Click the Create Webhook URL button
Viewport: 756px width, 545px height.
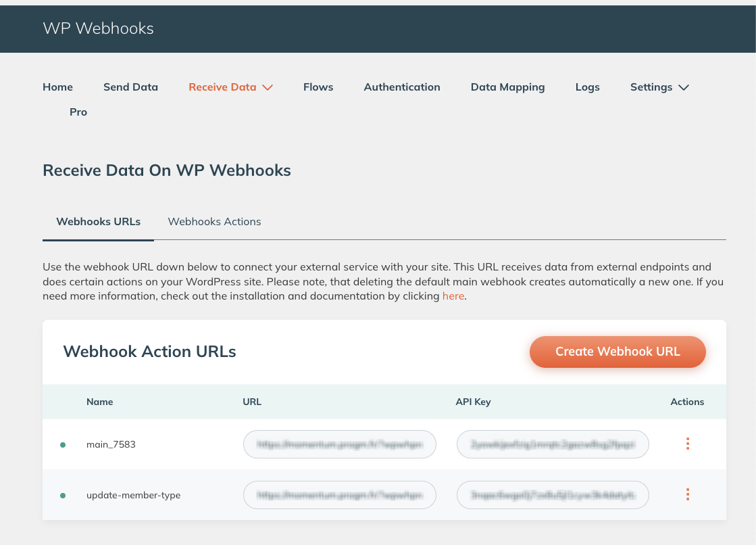[617, 352]
